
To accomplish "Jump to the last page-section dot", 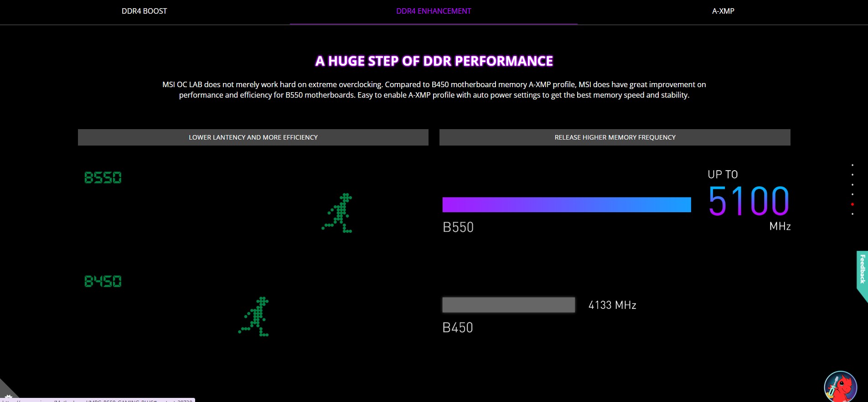I will click(x=852, y=214).
